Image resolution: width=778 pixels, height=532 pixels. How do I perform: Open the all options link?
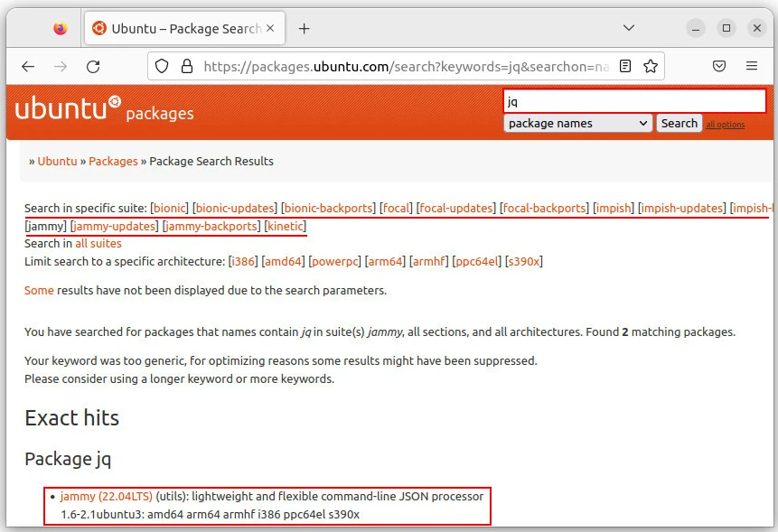point(725,125)
